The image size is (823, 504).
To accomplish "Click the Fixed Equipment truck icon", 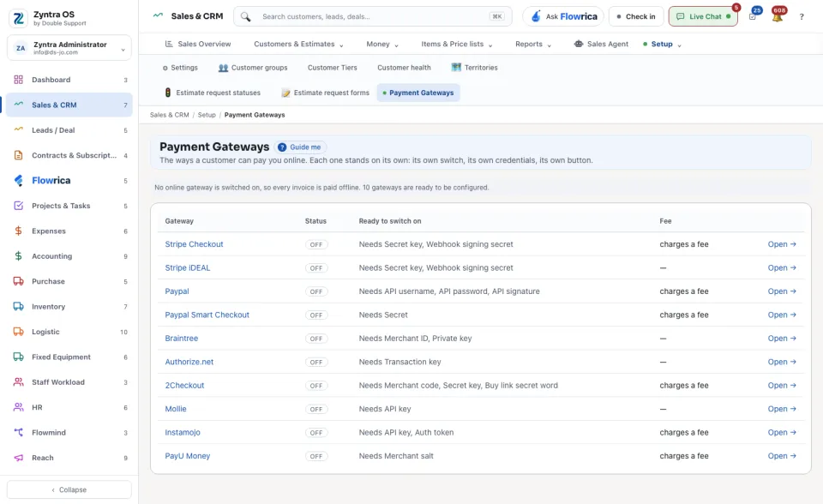I will [18, 357].
